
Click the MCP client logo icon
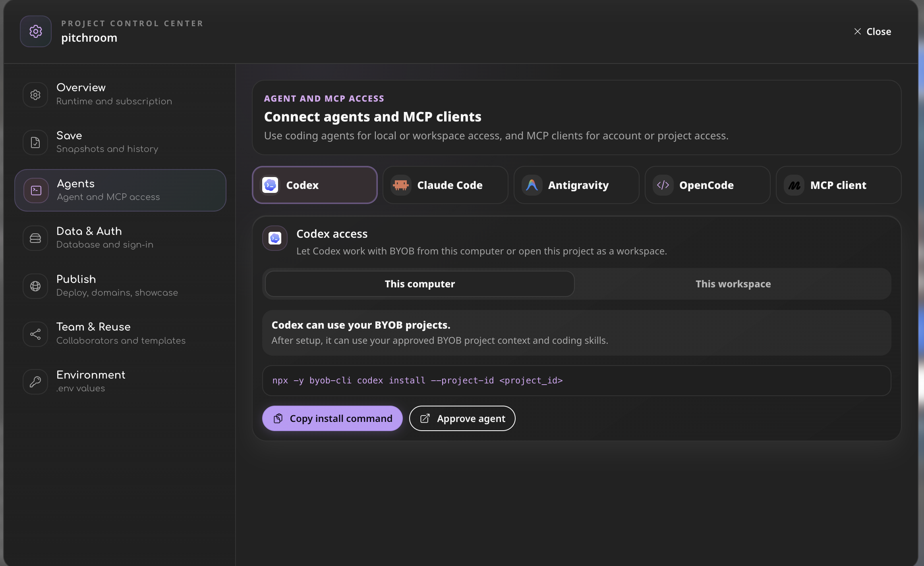point(794,185)
